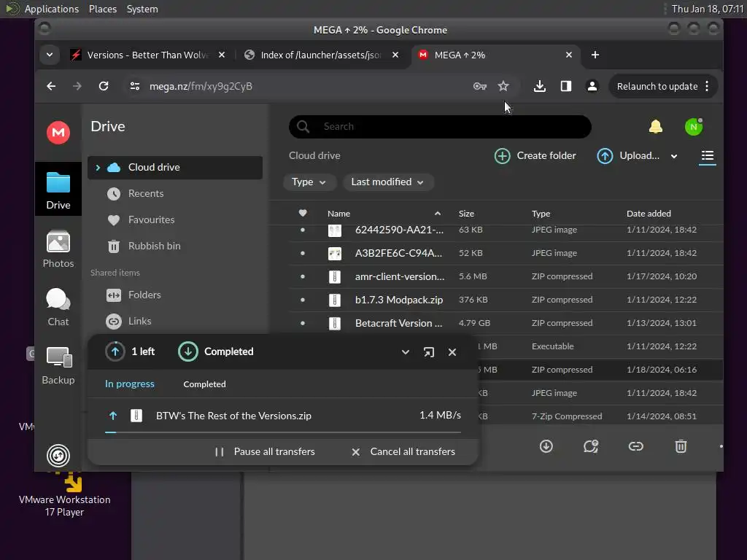
Task: Open the Last modified filter dropdown
Action: tap(387, 182)
